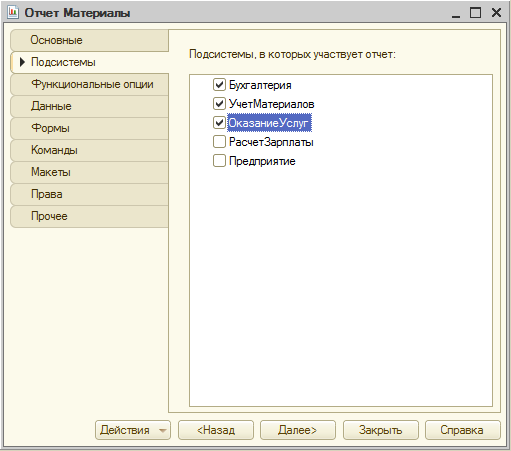Switch to the Макеты tab
The width and height of the screenshot is (511, 451).
[x=90, y=172]
